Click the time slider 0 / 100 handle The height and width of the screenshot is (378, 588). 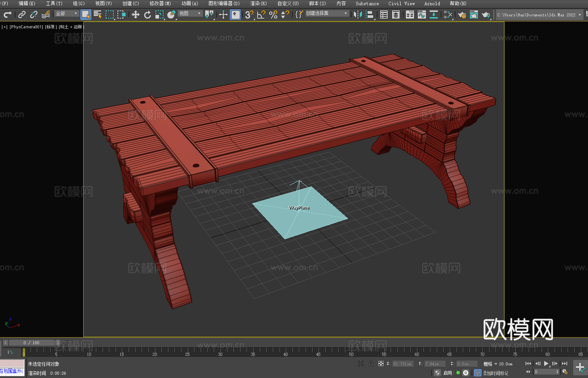[x=32, y=343]
